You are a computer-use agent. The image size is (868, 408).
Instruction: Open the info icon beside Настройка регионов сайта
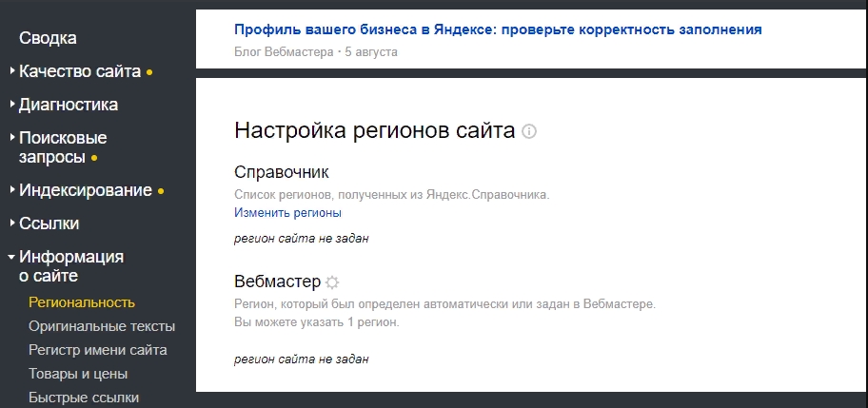(529, 131)
